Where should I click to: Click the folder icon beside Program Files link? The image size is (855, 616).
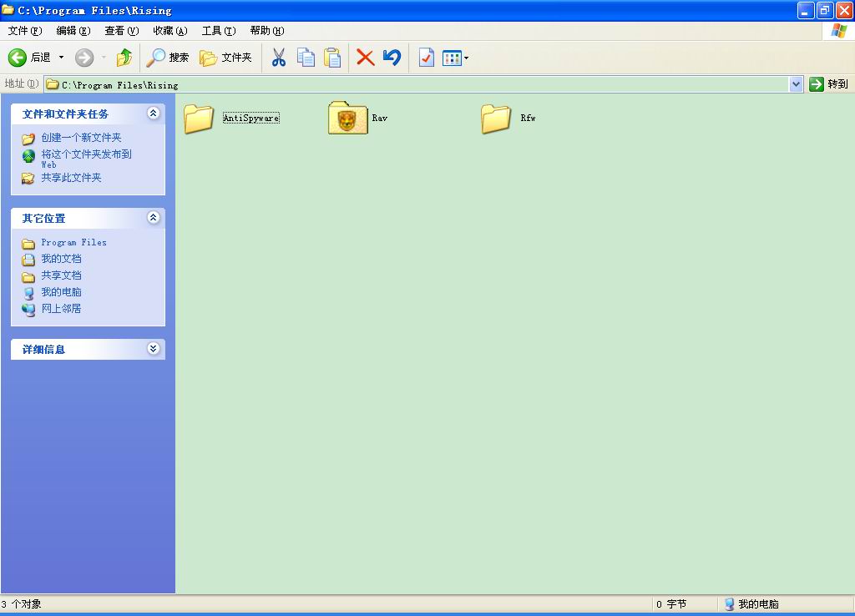click(x=28, y=244)
